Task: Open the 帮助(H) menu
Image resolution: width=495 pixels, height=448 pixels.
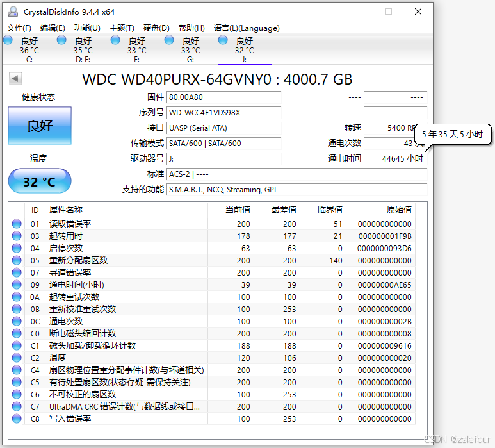Action: (191, 28)
